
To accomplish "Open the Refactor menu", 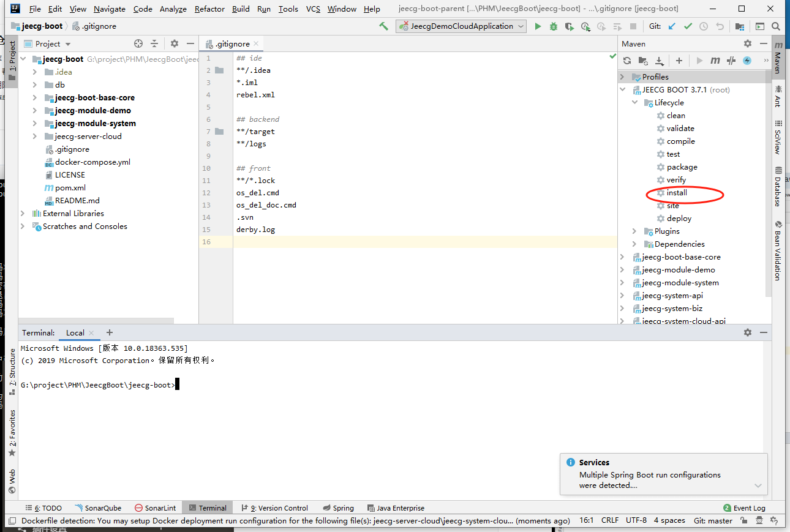I will (210, 9).
